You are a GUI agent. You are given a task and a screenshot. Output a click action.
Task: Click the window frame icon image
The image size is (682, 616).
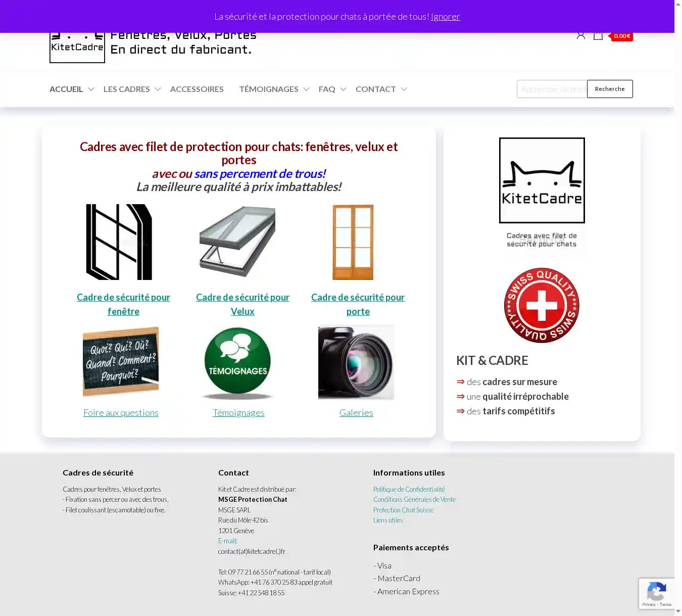[x=119, y=242]
